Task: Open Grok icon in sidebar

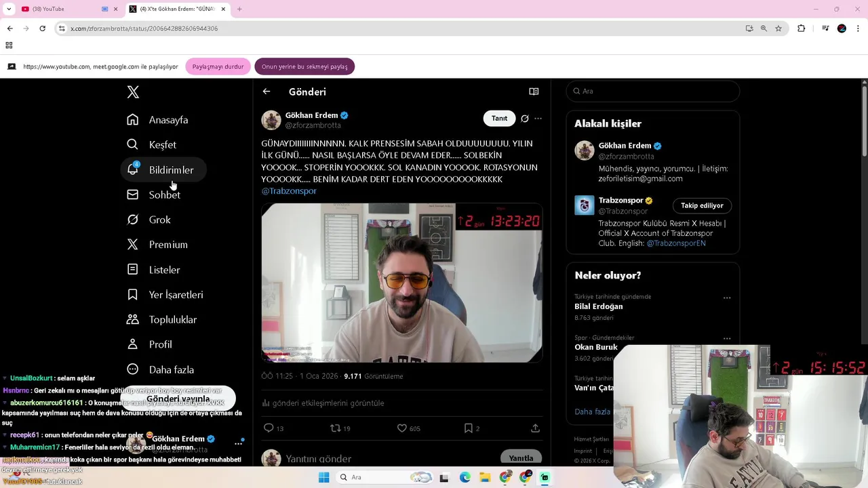Action: (x=133, y=220)
